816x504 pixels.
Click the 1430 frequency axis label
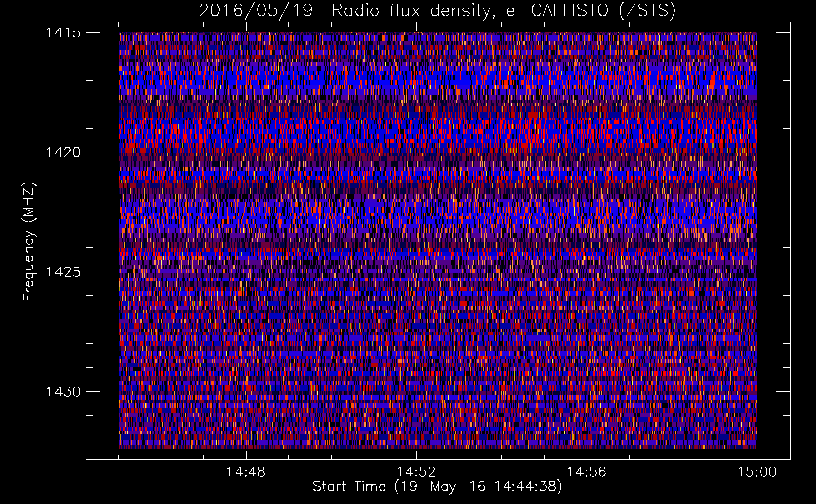click(x=63, y=392)
